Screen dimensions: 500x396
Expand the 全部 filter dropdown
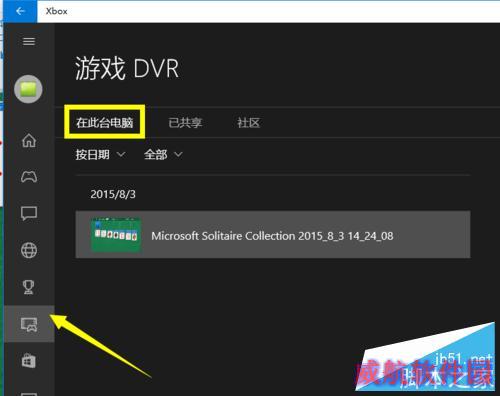coord(163,155)
